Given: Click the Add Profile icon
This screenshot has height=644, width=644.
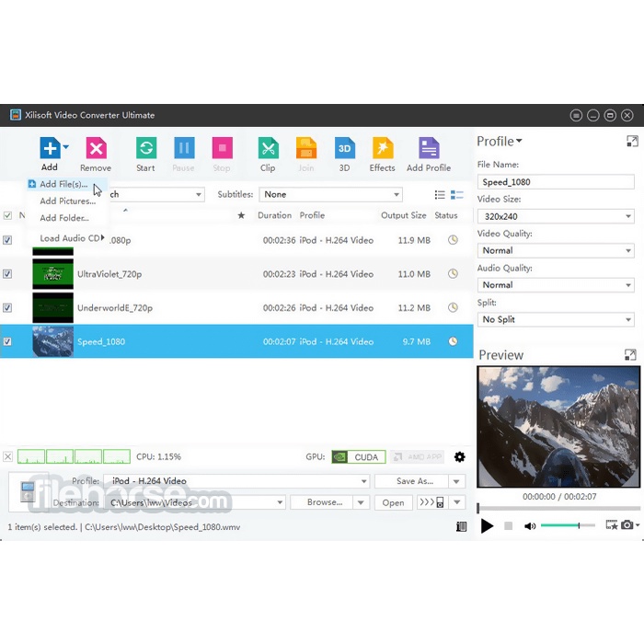Looking at the screenshot, I should (x=429, y=149).
